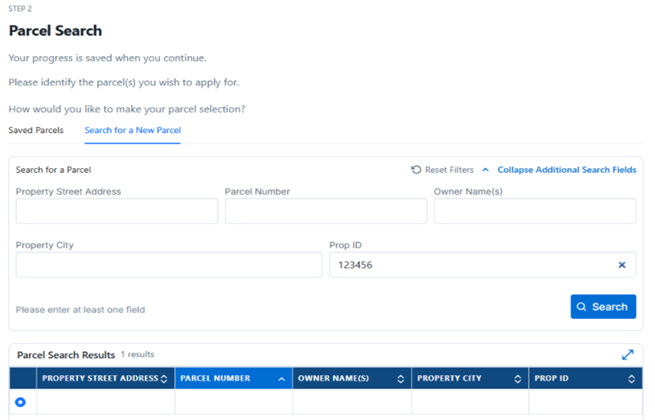The width and height of the screenshot is (655, 420).
Task: Click the Reset Filters refresh icon
Action: [x=416, y=170]
